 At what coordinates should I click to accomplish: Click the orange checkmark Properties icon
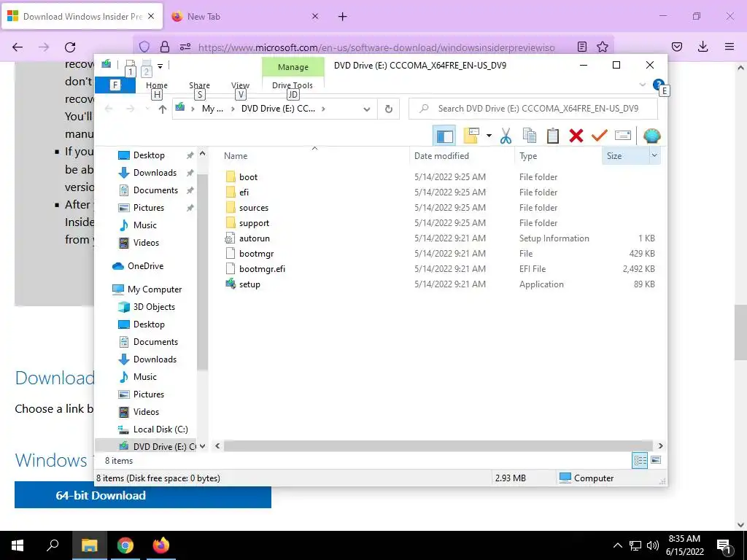pyautogui.click(x=600, y=136)
